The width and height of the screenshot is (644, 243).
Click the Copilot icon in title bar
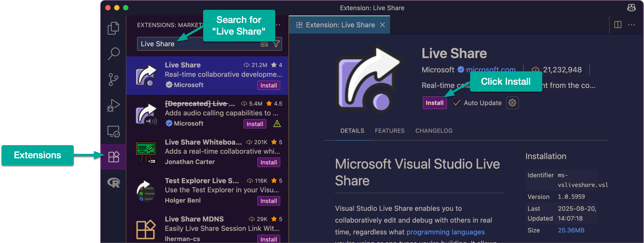click(631, 8)
